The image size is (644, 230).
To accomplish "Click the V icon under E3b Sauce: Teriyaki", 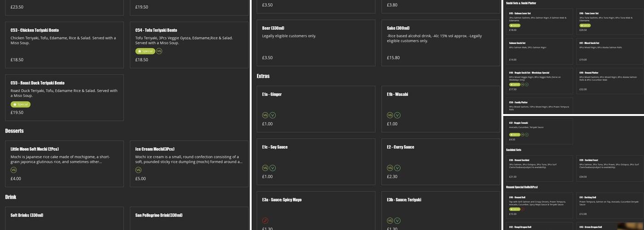I will 397,221.
